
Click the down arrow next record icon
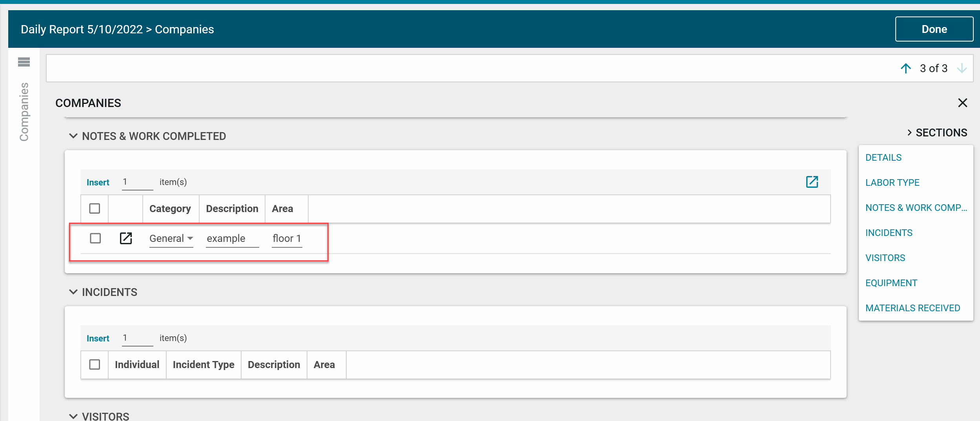(x=962, y=69)
